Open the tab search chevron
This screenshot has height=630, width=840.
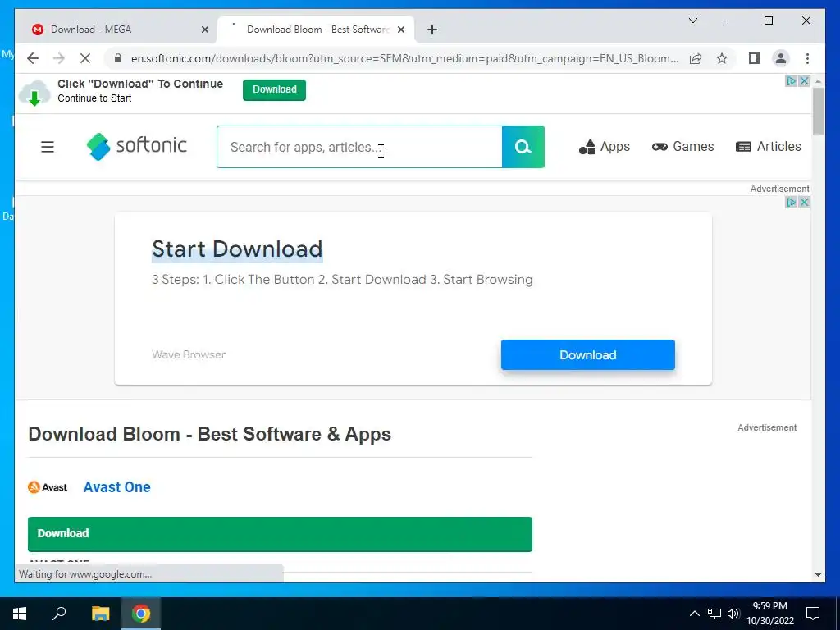[x=692, y=21]
